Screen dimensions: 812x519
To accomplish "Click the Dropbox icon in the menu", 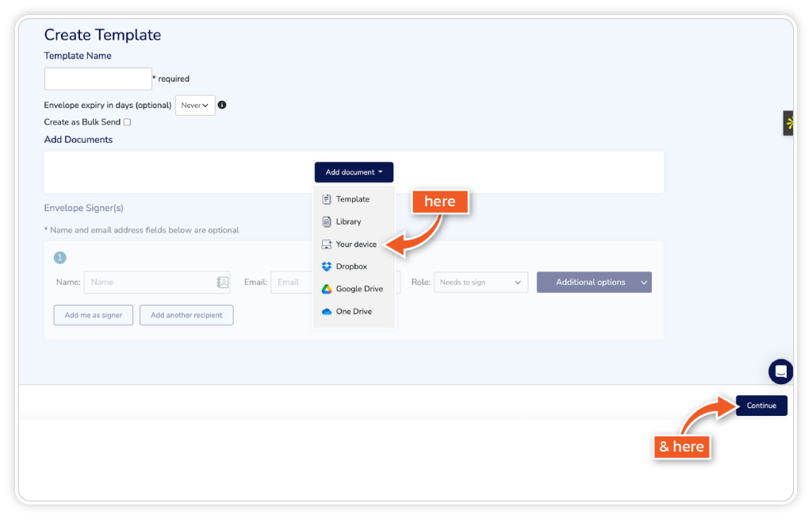I will pos(327,267).
